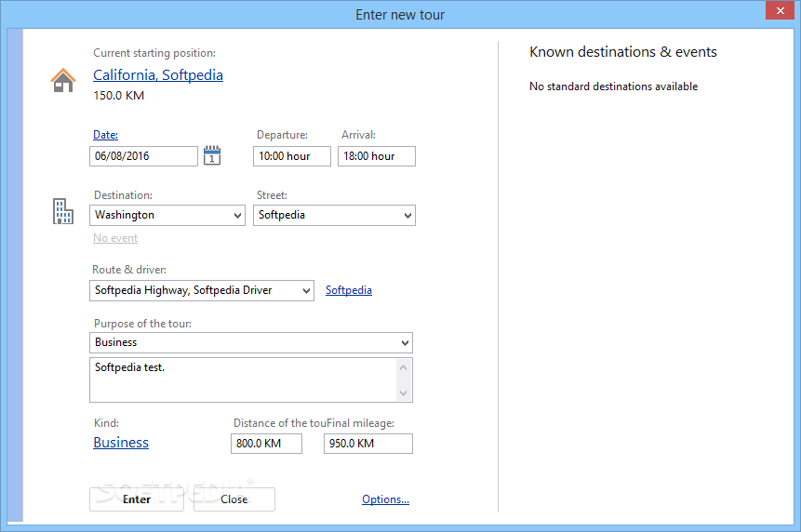Open the California, Softpedia starting position link
801x532 pixels.
[158, 75]
